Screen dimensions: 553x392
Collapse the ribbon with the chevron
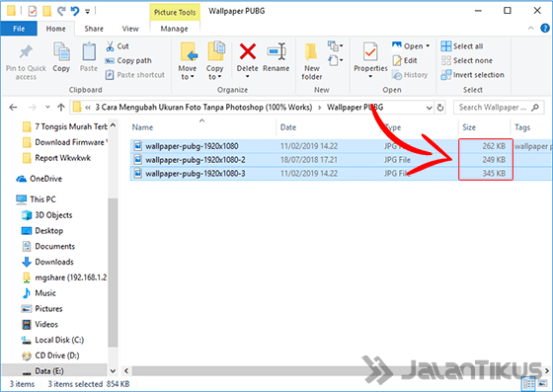(x=530, y=29)
